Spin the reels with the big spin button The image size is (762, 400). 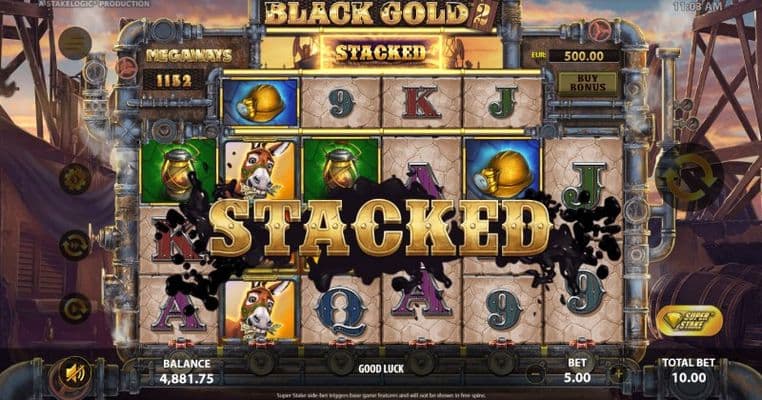(689, 177)
